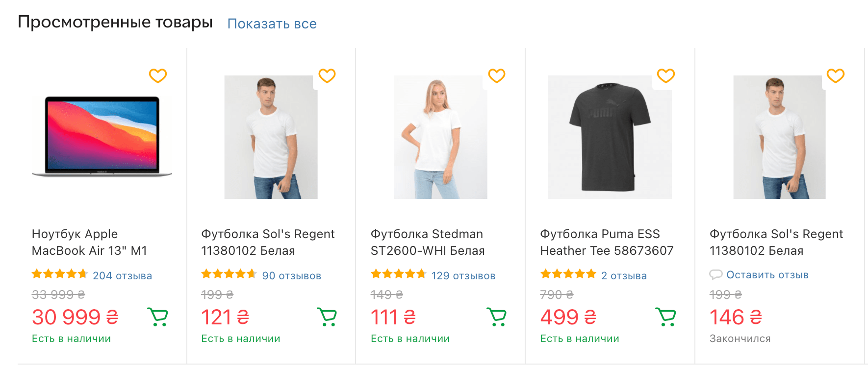Image resolution: width=868 pixels, height=392 pixels.
Task: Add MacBook Air to wishlist with heart icon
Action: (158, 76)
